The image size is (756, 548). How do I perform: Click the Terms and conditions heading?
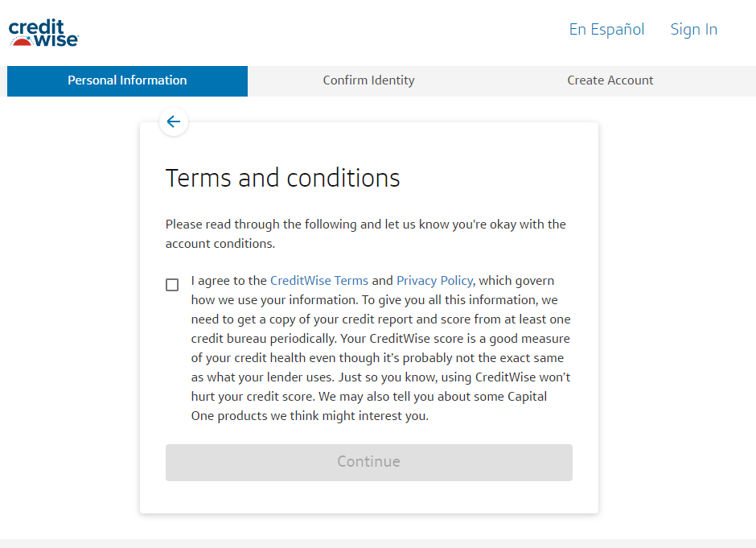tap(282, 178)
